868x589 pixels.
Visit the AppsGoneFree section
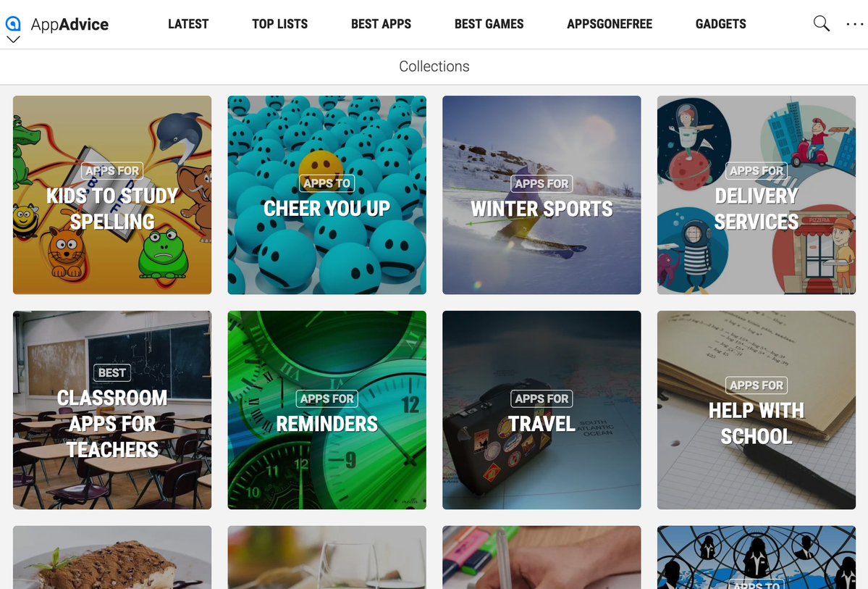click(x=610, y=24)
